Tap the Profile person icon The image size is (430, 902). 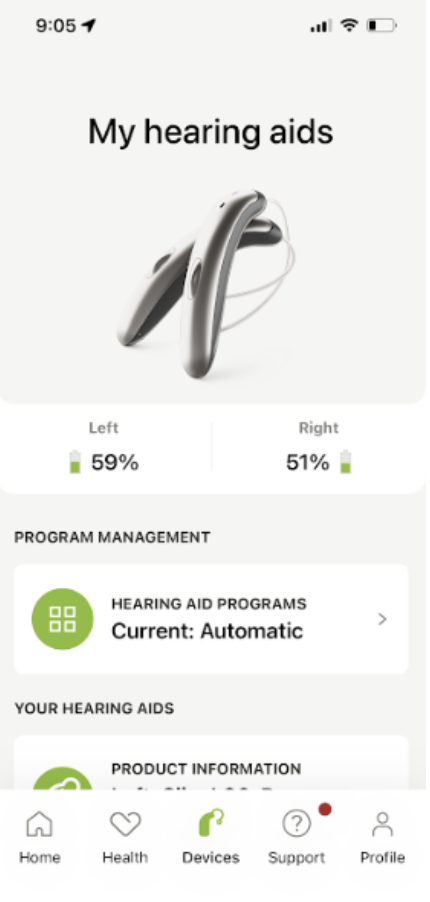coord(382,824)
